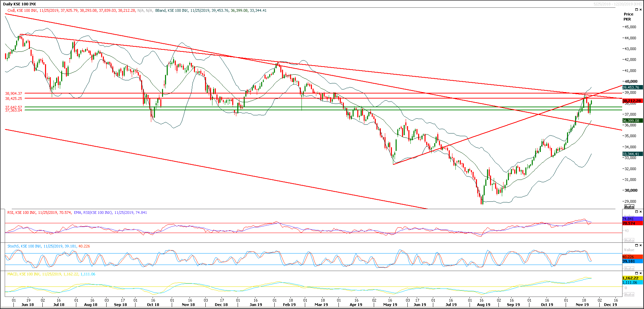Click the 37,642.57 support line label
This screenshot has width=644, height=309.
14,107
